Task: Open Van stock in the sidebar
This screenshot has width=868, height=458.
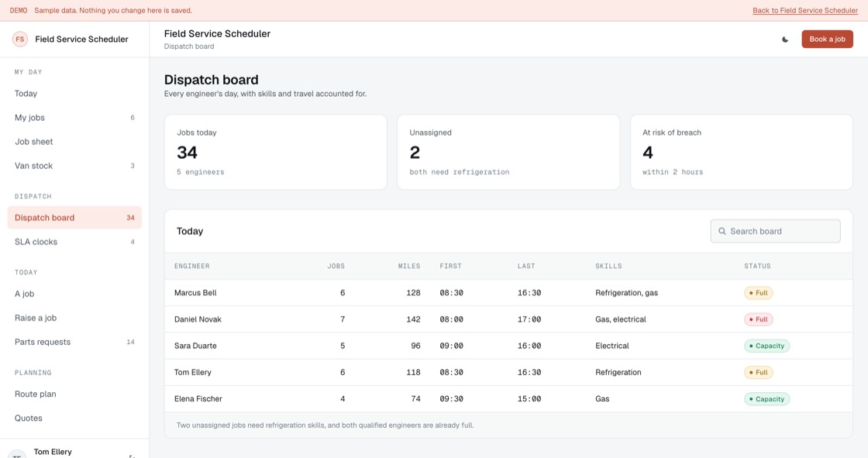Action: point(74,166)
